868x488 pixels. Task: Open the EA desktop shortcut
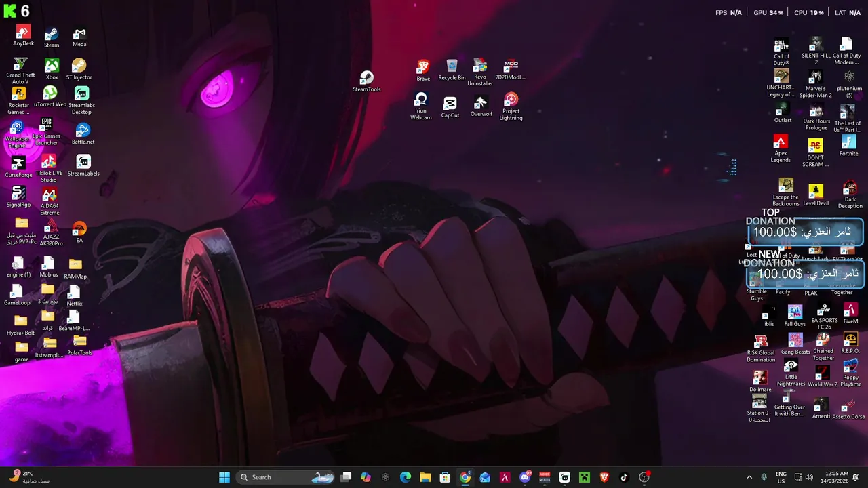(79, 232)
